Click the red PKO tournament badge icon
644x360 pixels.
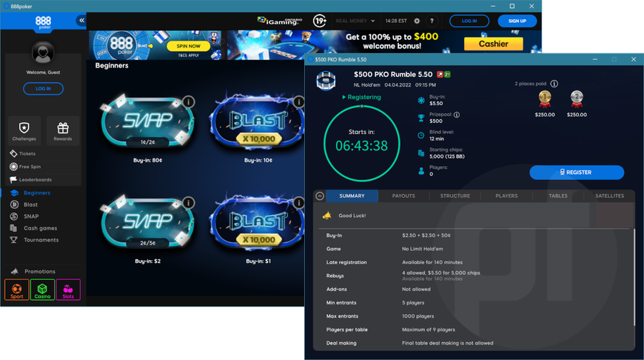click(440, 74)
